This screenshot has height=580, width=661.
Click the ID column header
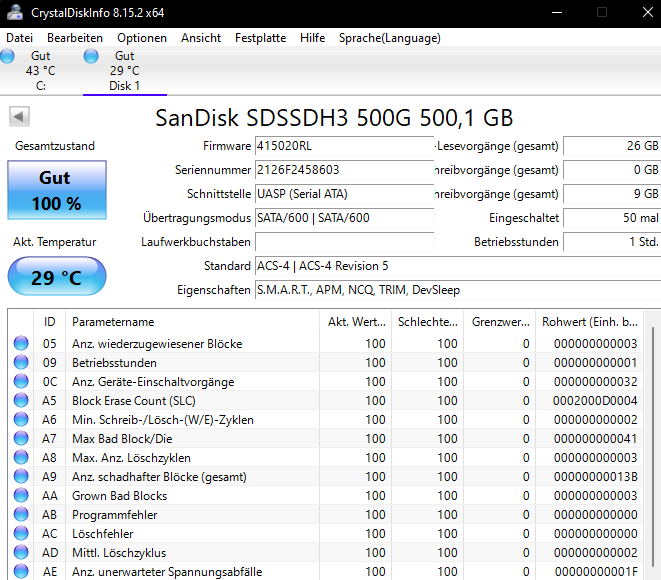(x=50, y=322)
